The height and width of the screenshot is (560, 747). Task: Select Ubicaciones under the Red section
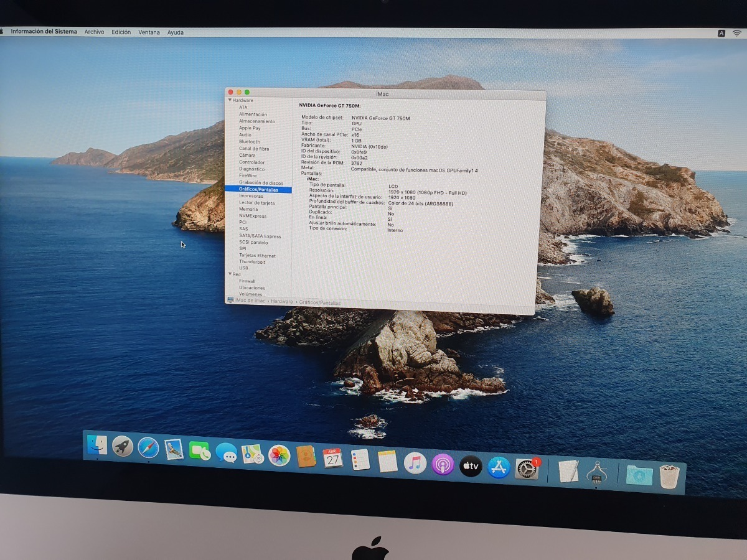click(x=252, y=288)
